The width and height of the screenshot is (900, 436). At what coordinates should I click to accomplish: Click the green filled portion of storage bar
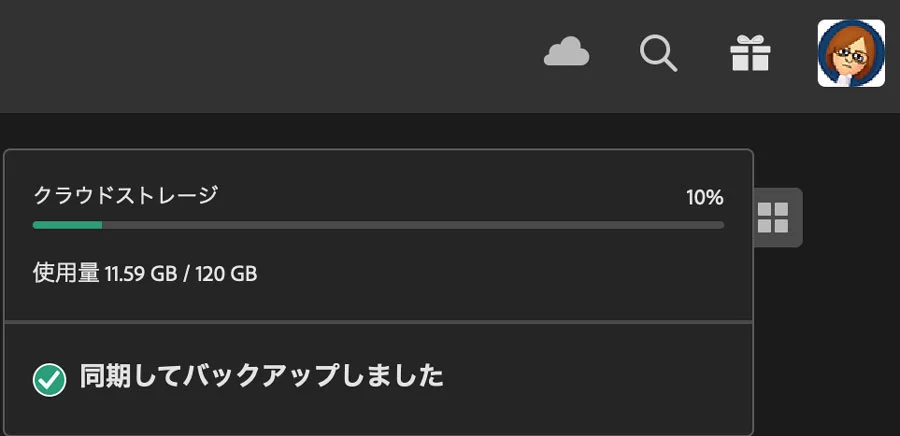pos(67,225)
